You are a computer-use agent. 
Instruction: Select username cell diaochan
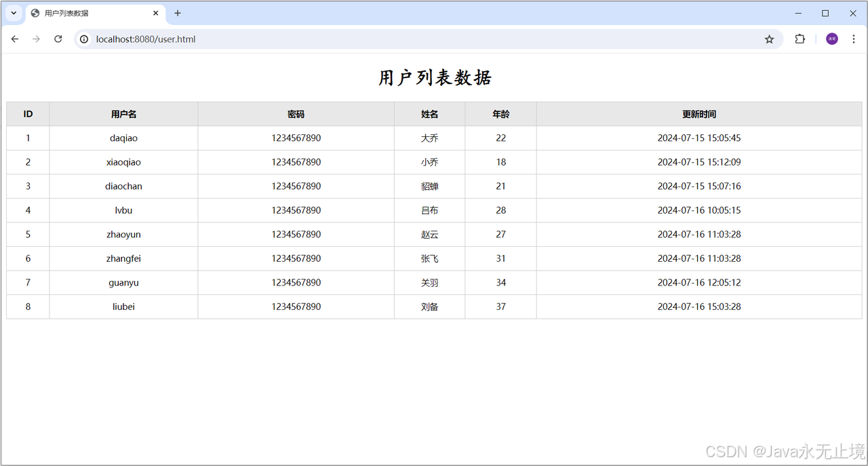click(x=123, y=187)
